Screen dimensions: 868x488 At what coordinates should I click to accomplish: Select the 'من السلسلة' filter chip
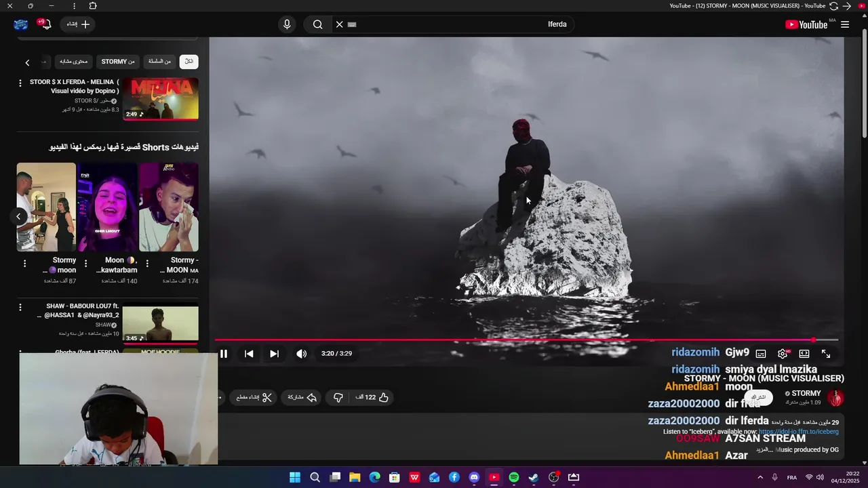159,62
